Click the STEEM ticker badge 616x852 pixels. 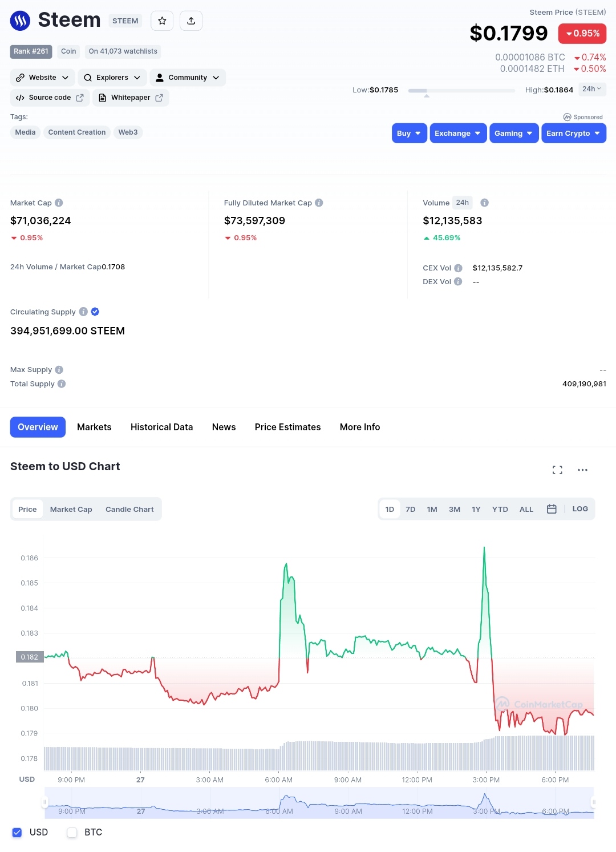[x=125, y=21]
